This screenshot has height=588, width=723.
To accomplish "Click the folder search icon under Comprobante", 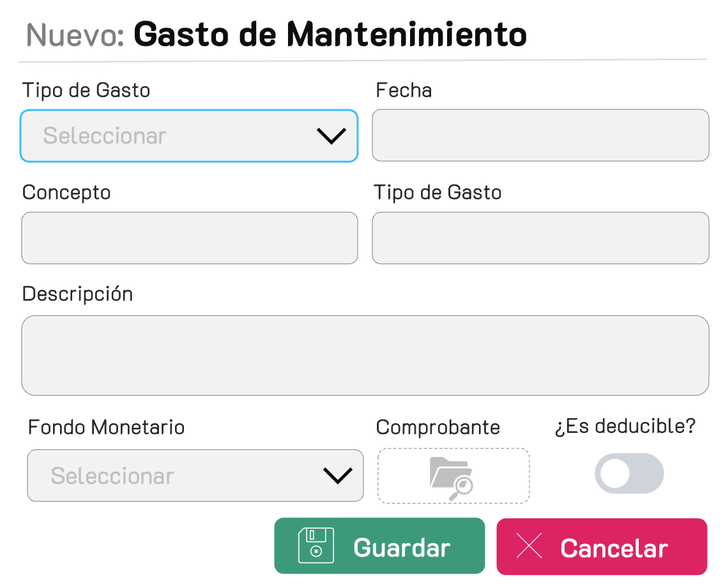I will coord(451,478).
